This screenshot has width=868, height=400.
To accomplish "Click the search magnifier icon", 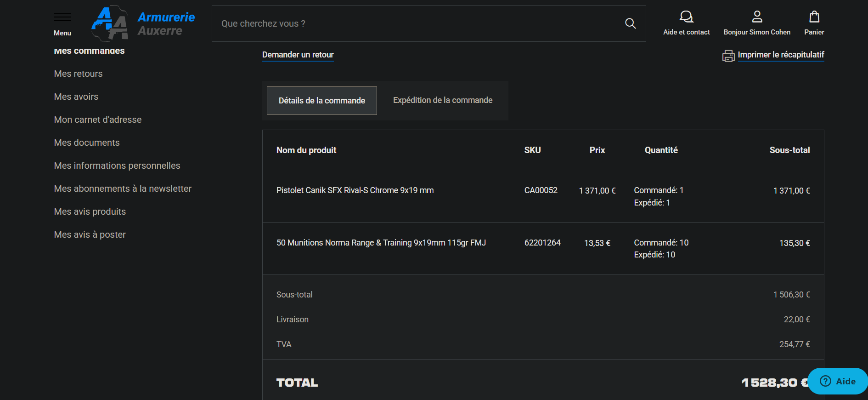I will [x=631, y=23].
